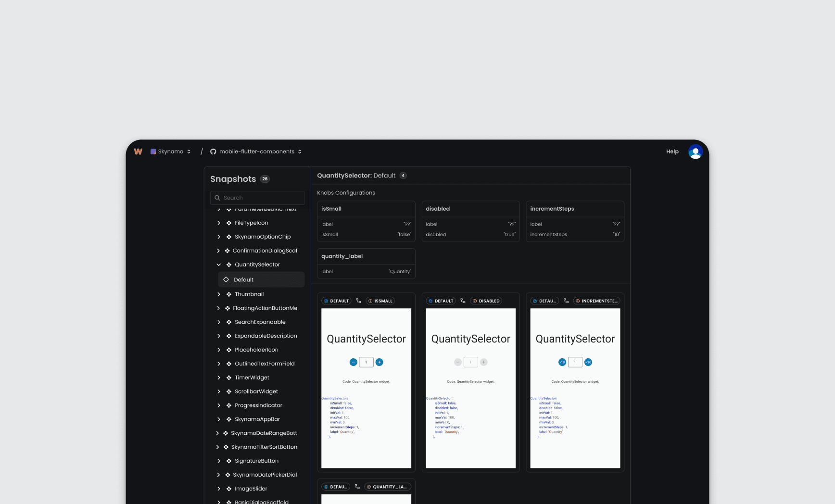Open the disabled knob configuration card

pyautogui.click(x=470, y=221)
